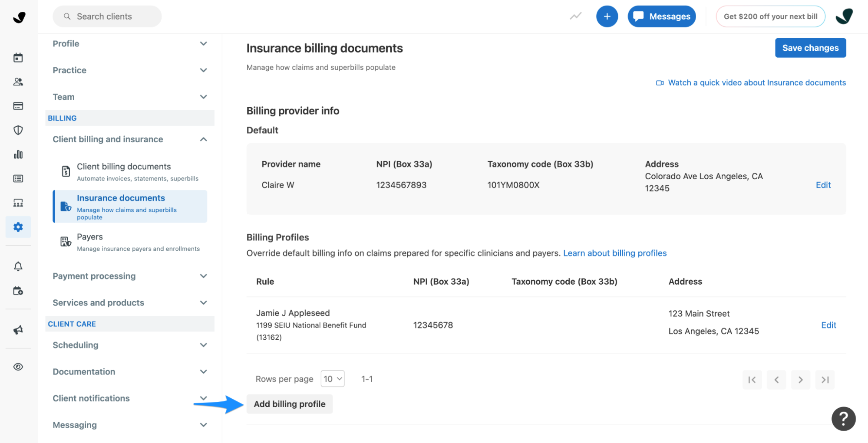Click the Insurance documents file icon
The width and height of the screenshot is (868, 443).
(66, 207)
